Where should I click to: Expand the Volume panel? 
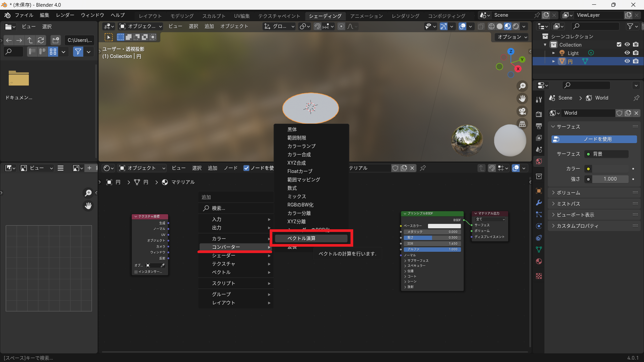click(x=568, y=193)
